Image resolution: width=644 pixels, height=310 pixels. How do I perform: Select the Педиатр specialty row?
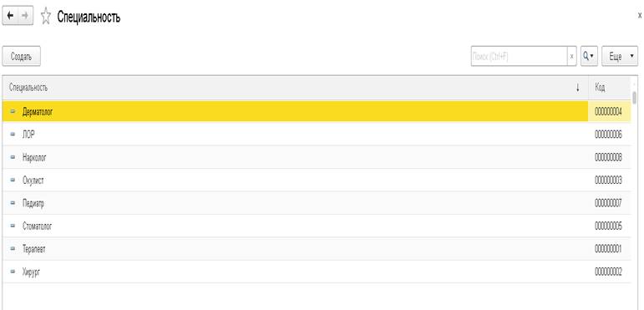pyautogui.click(x=317, y=203)
